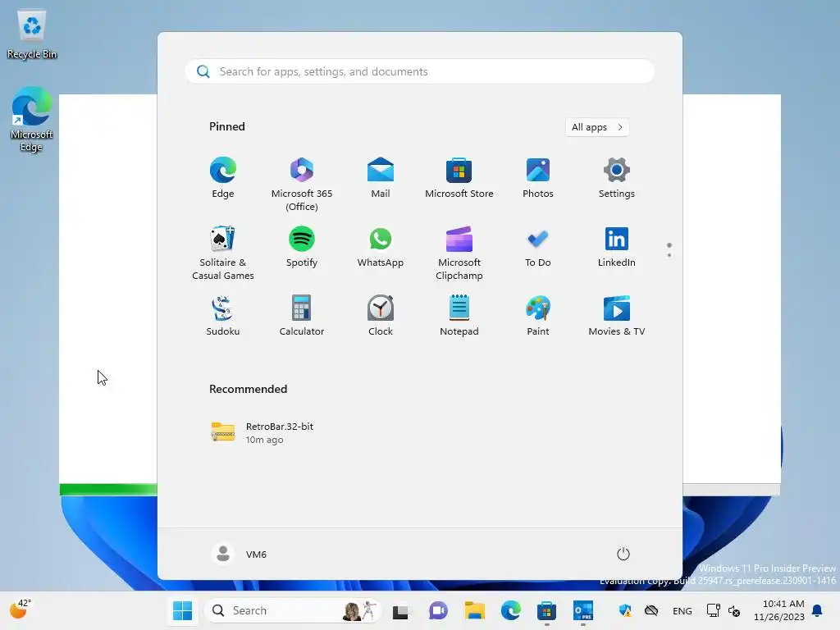Open WhatsApp
The image size is (840, 630).
click(x=381, y=247)
